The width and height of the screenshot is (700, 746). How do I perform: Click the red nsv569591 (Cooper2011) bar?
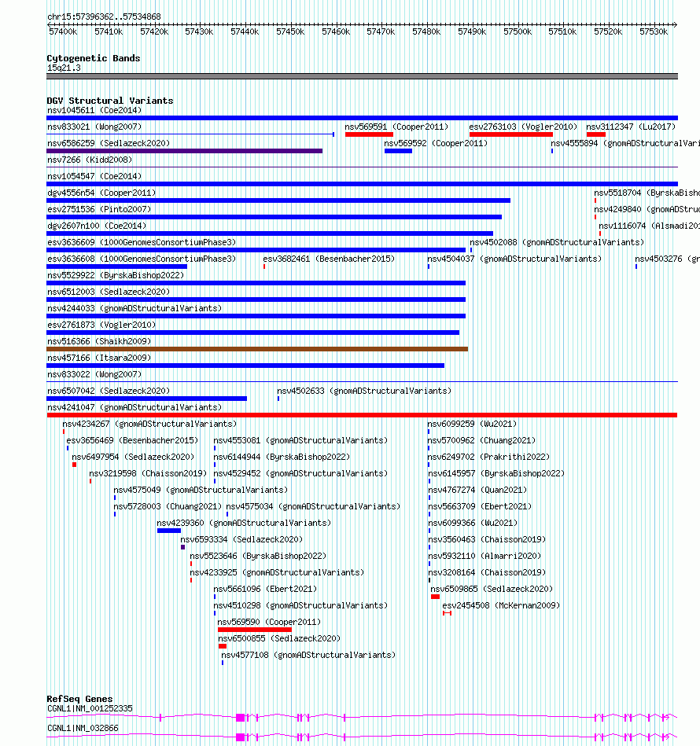pyautogui.click(x=369, y=134)
